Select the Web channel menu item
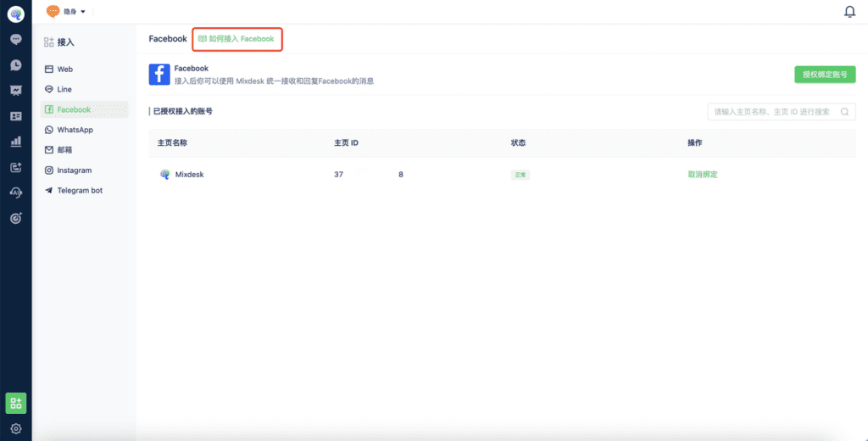The image size is (868, 441). click(x=84, y=70)
